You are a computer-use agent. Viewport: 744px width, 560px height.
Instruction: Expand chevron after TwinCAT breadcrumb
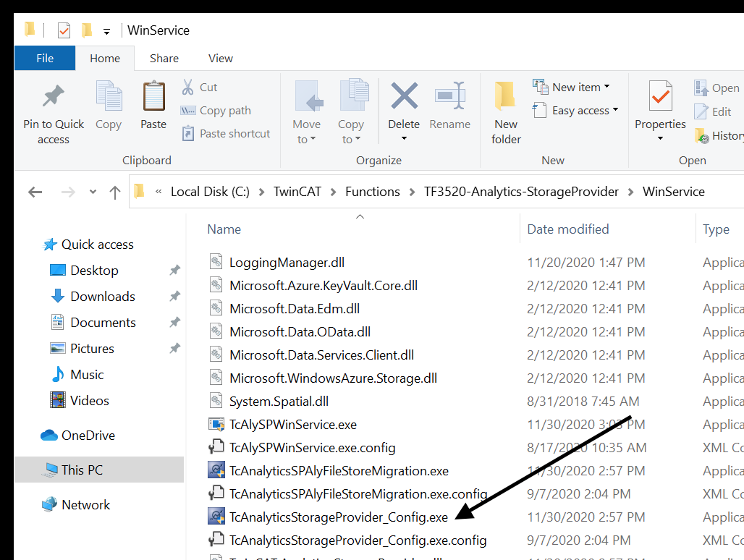click(333, 192)
